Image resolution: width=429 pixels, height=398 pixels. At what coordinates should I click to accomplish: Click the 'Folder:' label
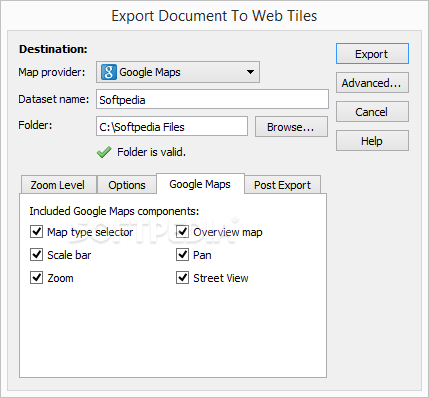click(x=35, y=125)
